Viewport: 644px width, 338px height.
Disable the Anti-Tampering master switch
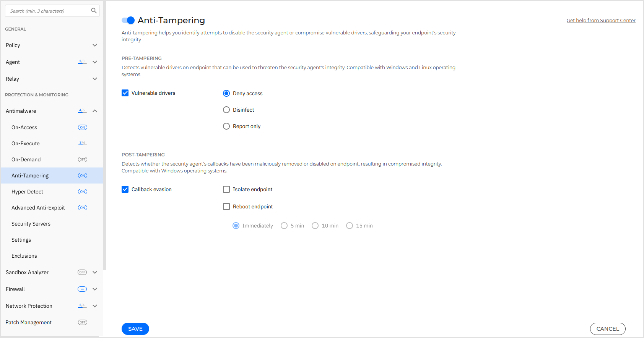tap(128, 20)
